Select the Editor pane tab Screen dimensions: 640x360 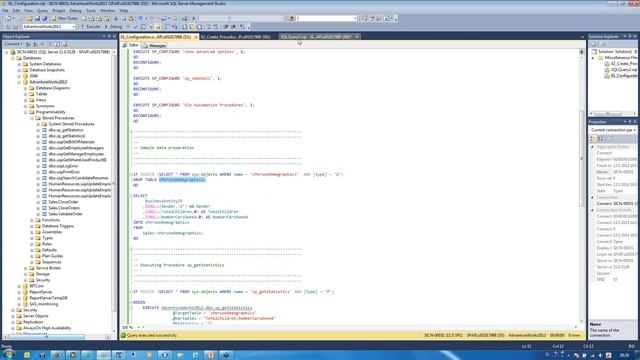(x=131, y=45)
